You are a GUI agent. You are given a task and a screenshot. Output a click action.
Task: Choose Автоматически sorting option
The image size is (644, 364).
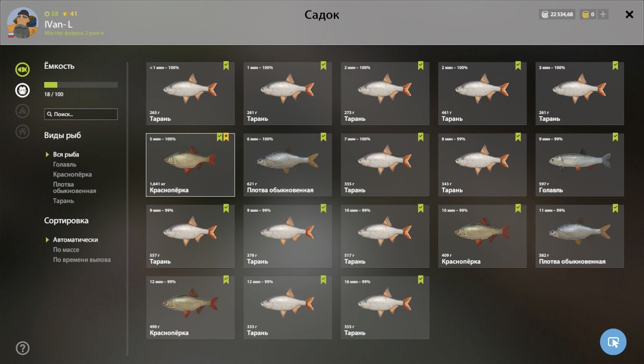(x=75, y=240)
